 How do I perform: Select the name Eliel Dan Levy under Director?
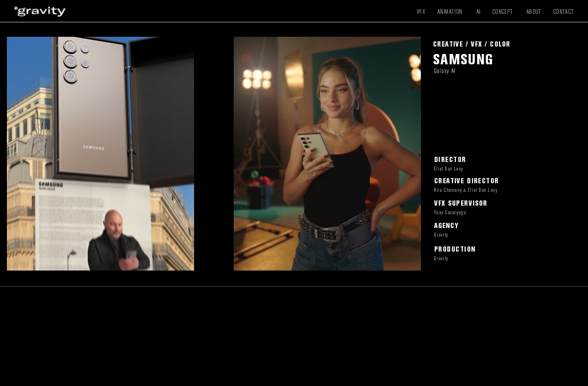[x=448, y=169]
